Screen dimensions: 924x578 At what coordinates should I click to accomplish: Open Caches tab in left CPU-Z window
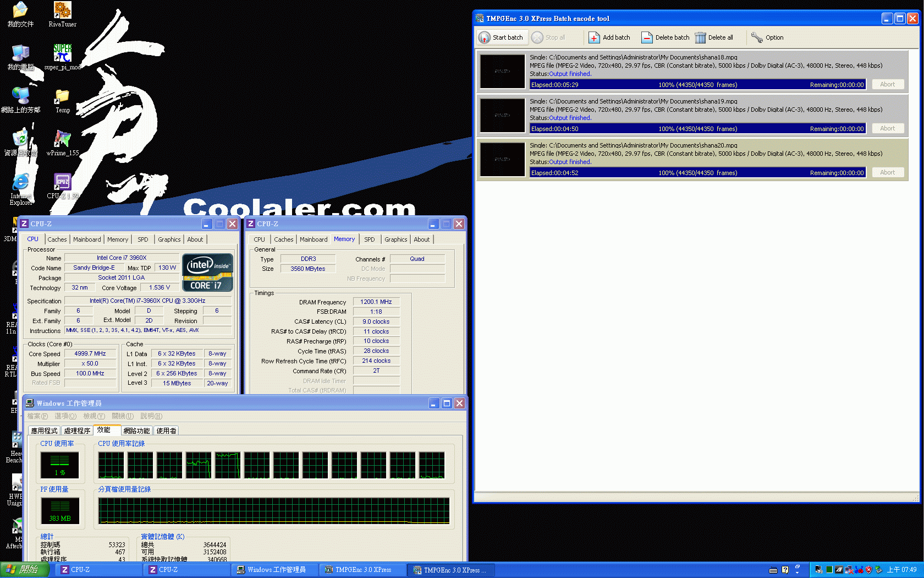point(57,239)
